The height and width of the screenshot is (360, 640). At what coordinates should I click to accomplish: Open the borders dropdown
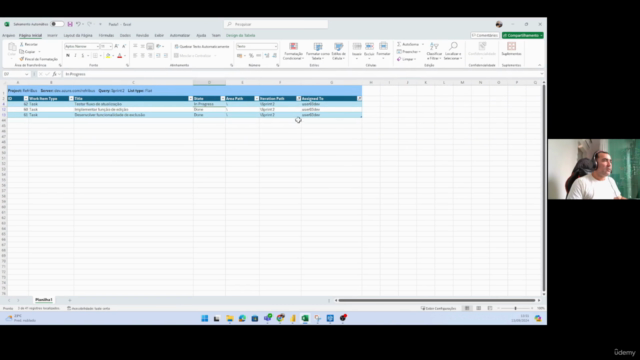click(x=100, y=56)
